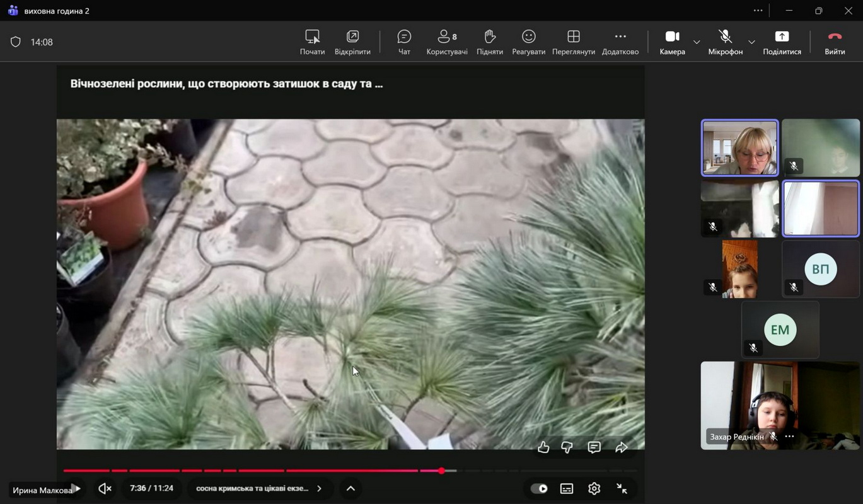
Task: Open the Переглянути view menu
Action: 573,42
